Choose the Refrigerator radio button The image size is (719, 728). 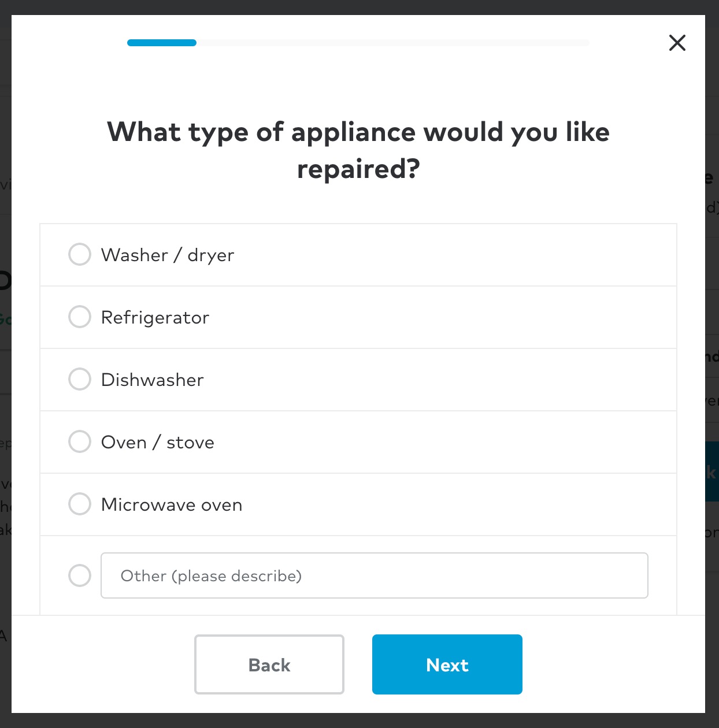click(x=80, y=317)
